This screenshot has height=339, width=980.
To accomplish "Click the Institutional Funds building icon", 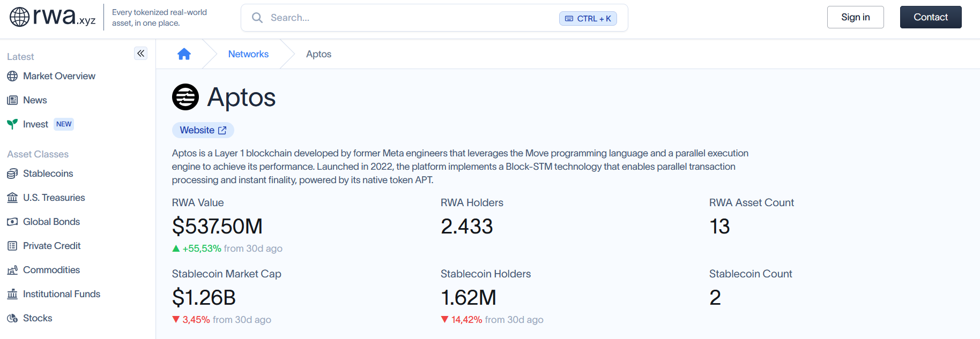I will click(12, 294).
